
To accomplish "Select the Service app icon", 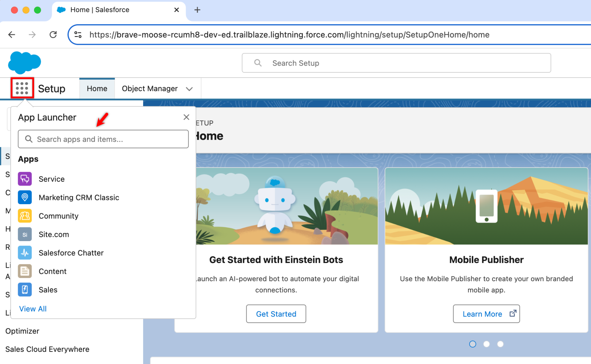I will click(x=25, y=179).
